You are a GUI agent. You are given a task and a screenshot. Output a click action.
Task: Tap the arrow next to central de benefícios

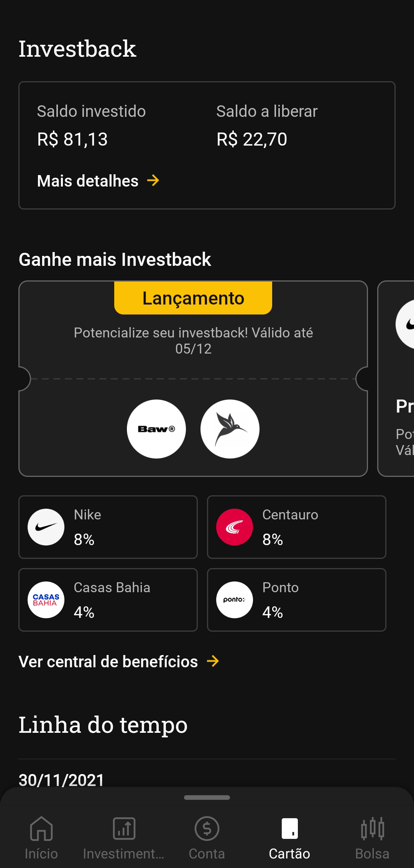pos(213,661)
